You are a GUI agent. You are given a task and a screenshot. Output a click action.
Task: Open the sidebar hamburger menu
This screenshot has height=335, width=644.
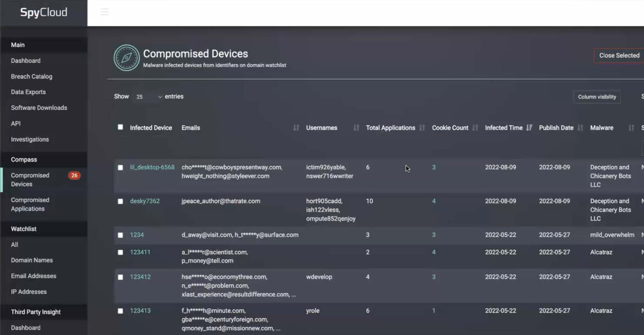tap(104, 12)
